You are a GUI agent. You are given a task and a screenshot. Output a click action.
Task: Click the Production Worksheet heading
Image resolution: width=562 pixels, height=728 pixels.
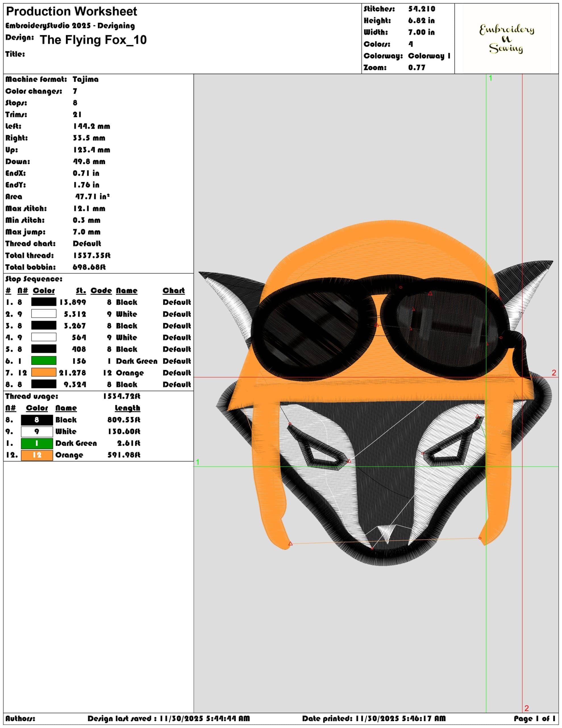(72, 12)
